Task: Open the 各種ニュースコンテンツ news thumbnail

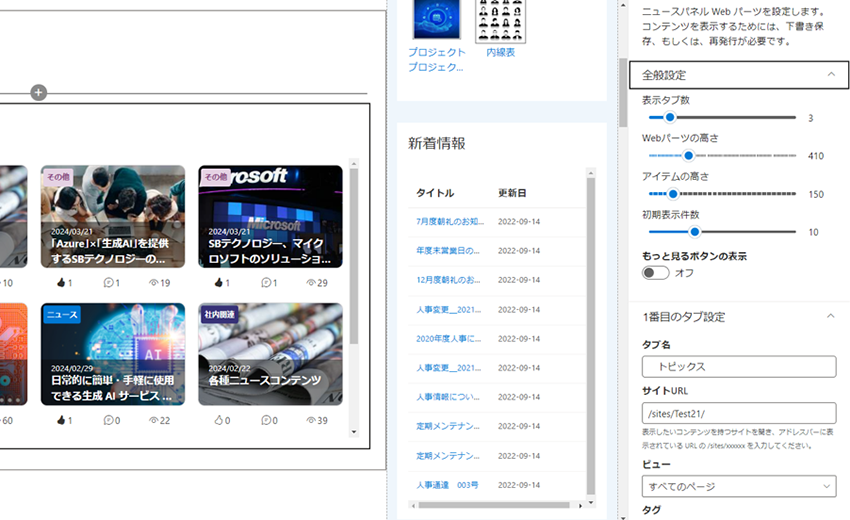Action: coord(271,354)
